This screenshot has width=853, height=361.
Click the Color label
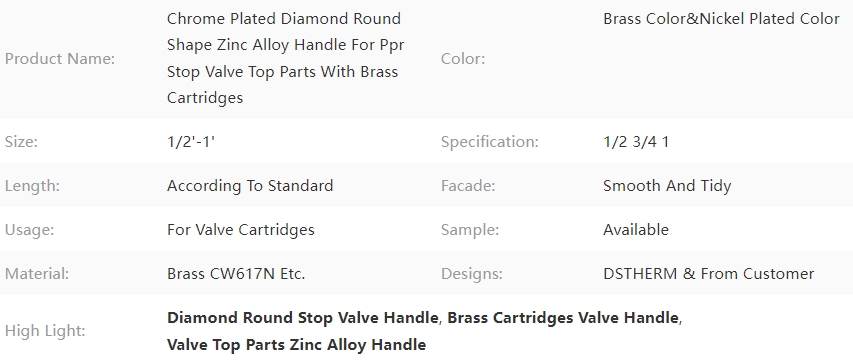pos(462,59)
